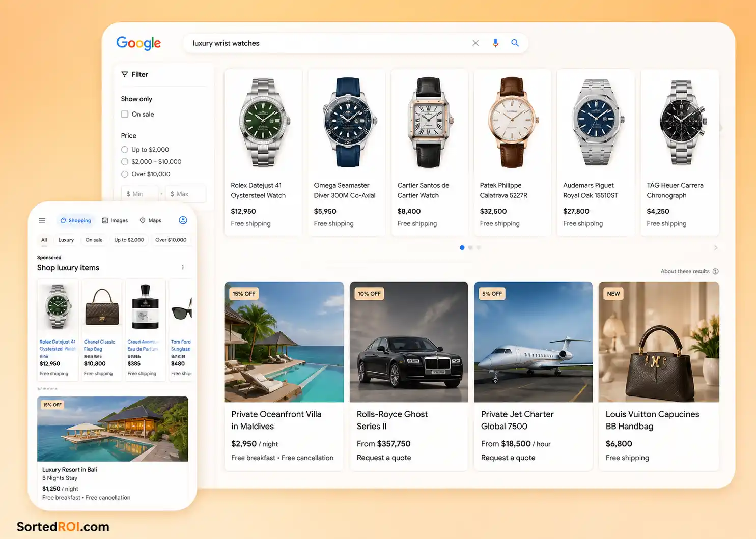Select the Up to $2,000 filter chip

129,240
